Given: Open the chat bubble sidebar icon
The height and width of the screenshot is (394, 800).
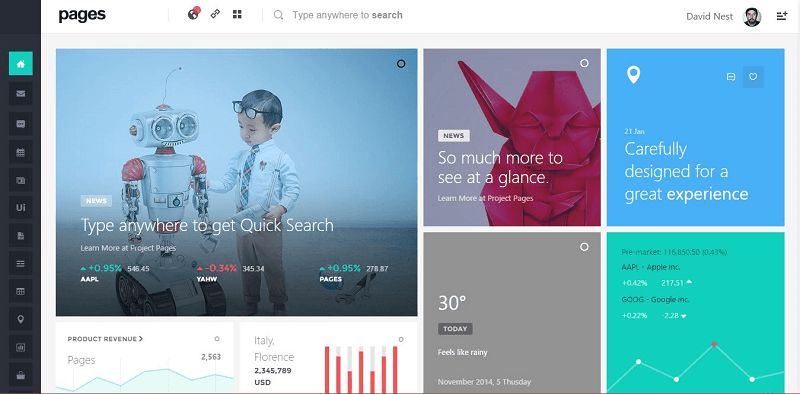Looking at the screenshot, I should [20, 124].
